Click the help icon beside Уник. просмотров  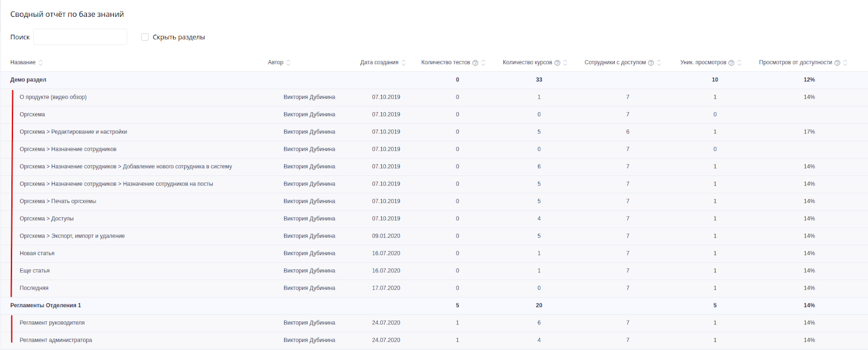[x=731, y=63]
